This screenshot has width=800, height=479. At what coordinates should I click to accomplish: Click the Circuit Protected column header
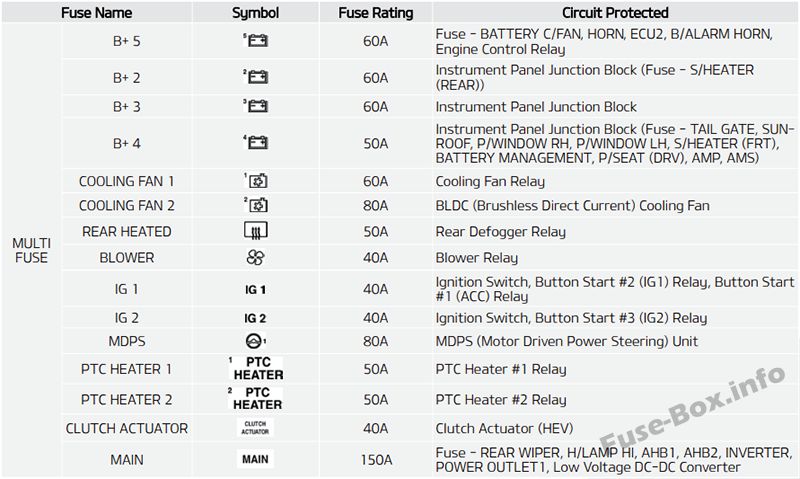coord(615,12)
